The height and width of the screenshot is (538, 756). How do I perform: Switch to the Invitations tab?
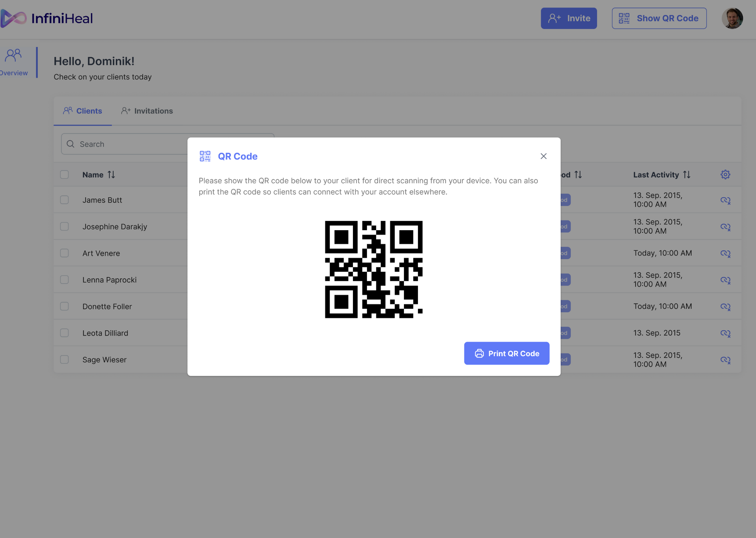[147, 111]
